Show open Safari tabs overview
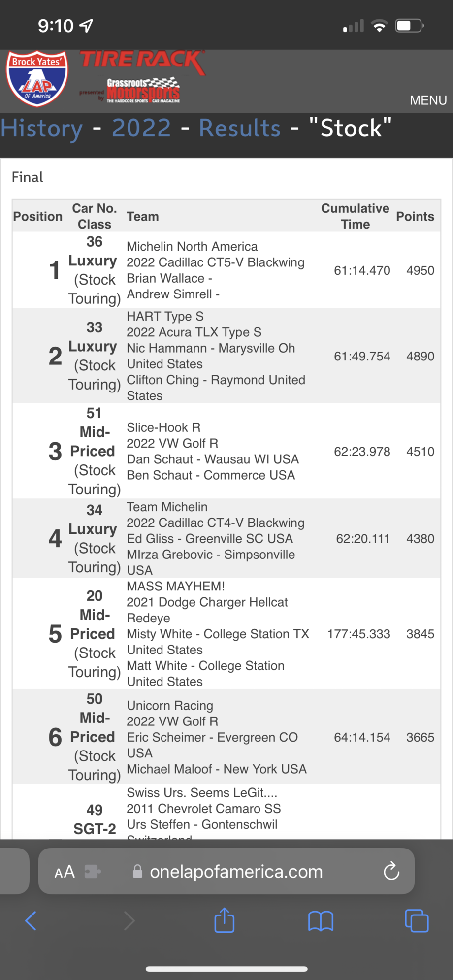 point(417,920)
